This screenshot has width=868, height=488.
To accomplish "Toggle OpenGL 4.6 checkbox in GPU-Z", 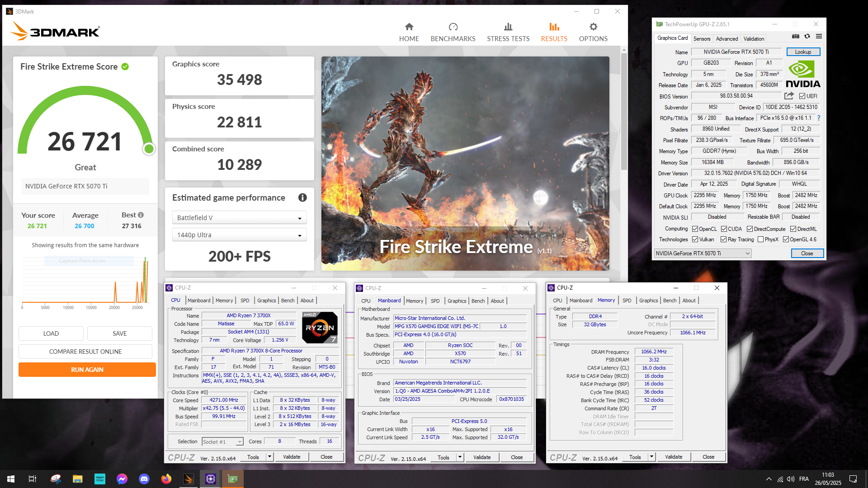I will pos(786,239).
